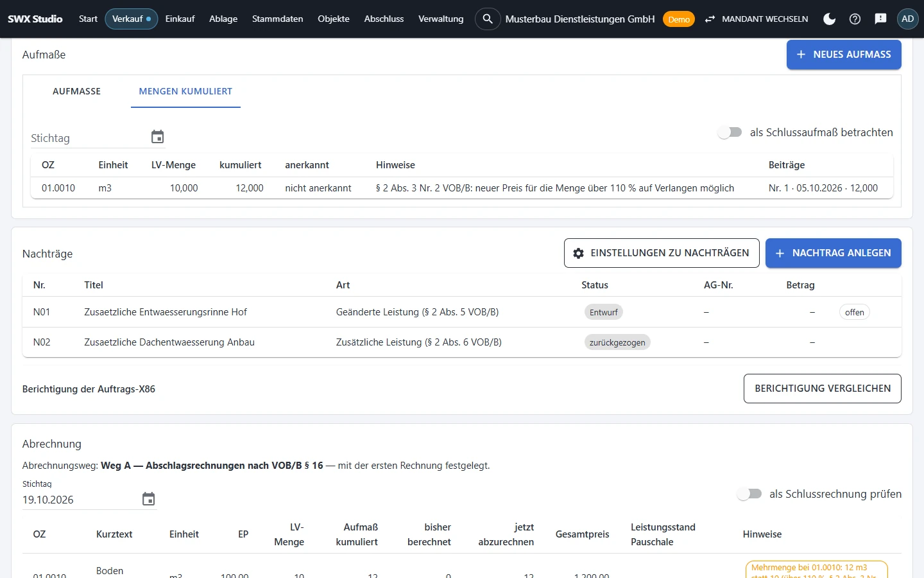The image size is (924, 578).
Task: Open the Einkauf menu
Action: 180,19
